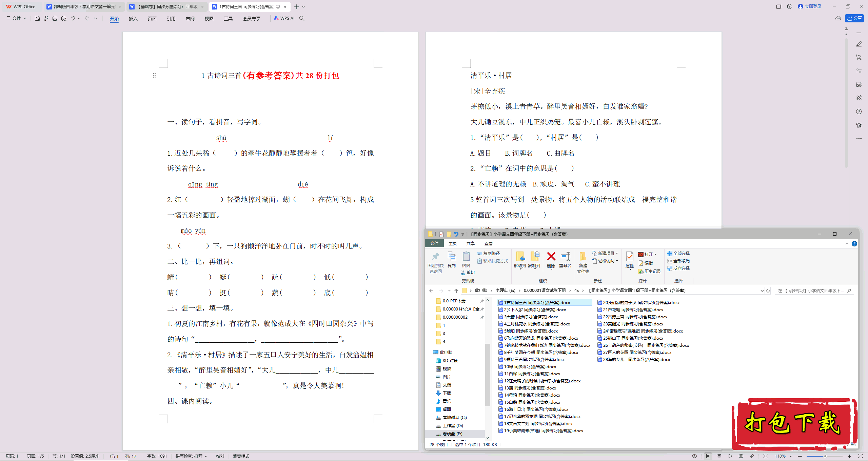
Task: Open the 审阅 tab in WPS
Action: pos(190,19)
